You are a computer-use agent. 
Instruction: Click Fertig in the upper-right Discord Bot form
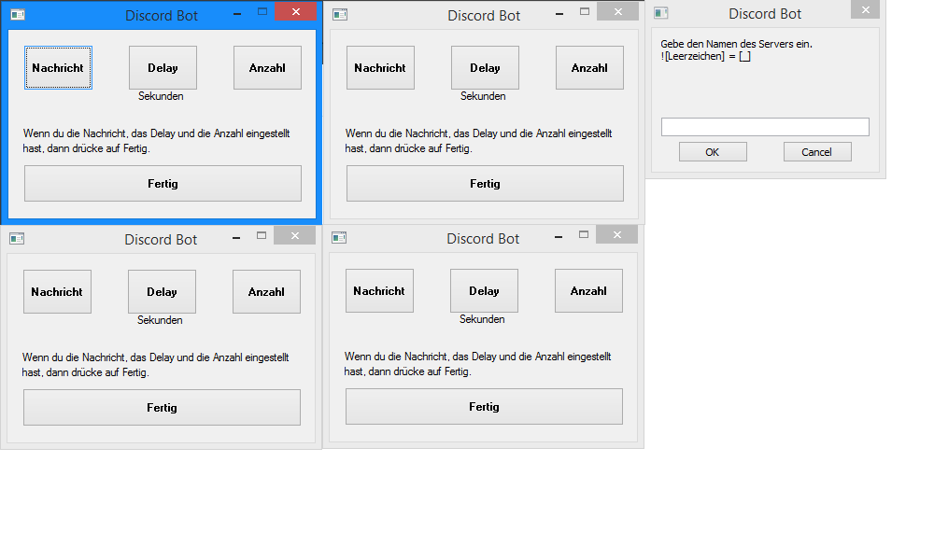coord(485,183)
